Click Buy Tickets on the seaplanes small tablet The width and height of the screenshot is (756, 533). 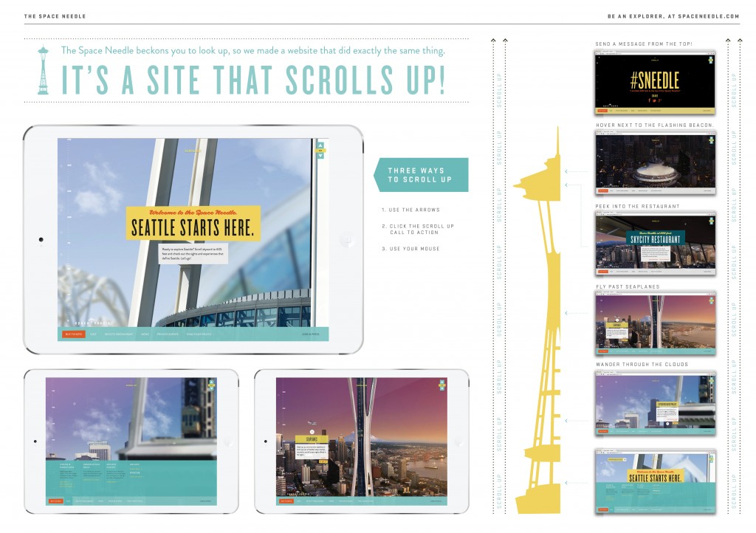click(x=286, y=501)
